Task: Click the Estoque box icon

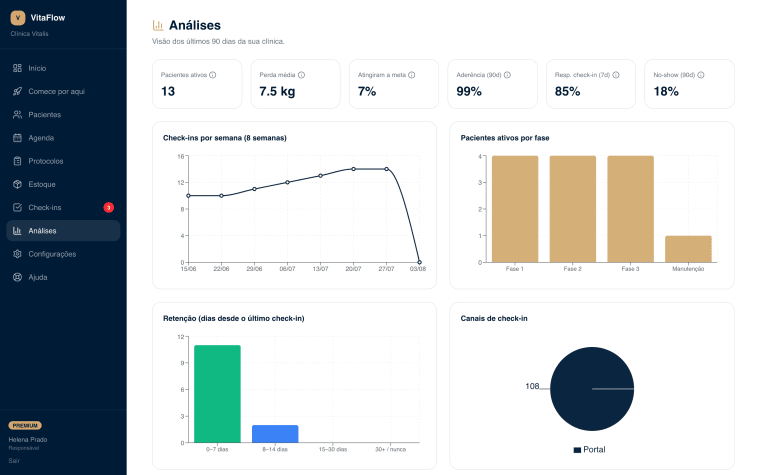Action: pos(17,185)
